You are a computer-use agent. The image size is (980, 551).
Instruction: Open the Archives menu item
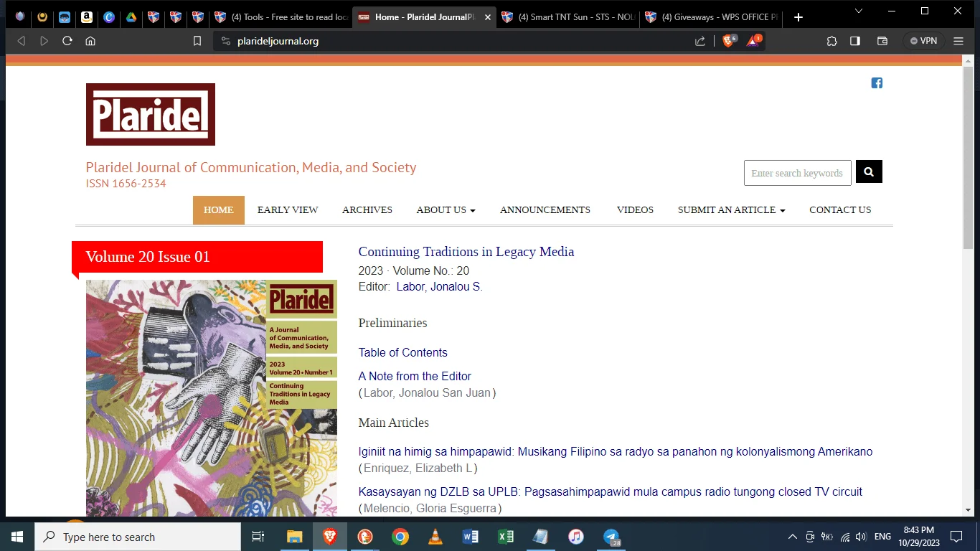pyautogui.click(x=367, y=210)
